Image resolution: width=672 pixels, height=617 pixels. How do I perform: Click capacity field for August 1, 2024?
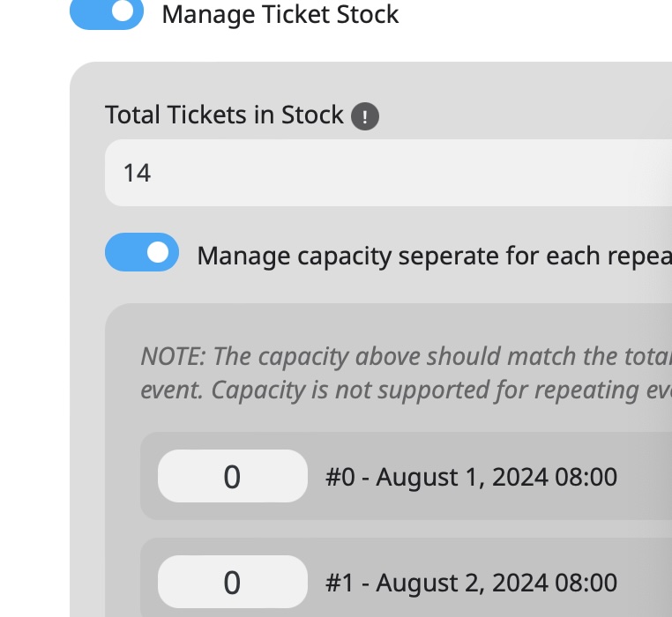tap(232, 476)
